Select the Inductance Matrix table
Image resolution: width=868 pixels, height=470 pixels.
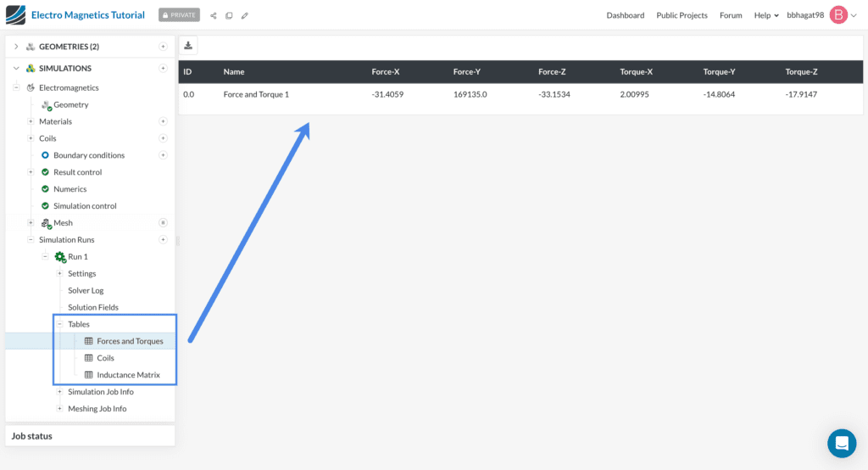pyautogui.click(x=128, y=375)
